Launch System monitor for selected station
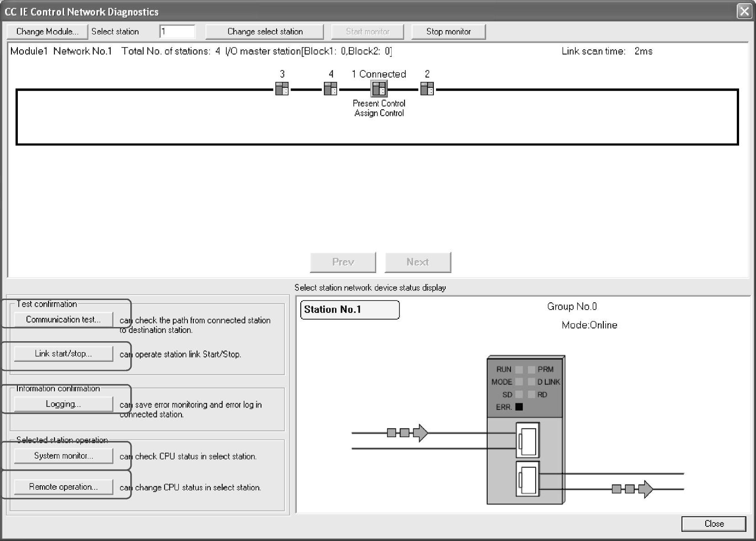756x541 pixels. click(63, 455)
